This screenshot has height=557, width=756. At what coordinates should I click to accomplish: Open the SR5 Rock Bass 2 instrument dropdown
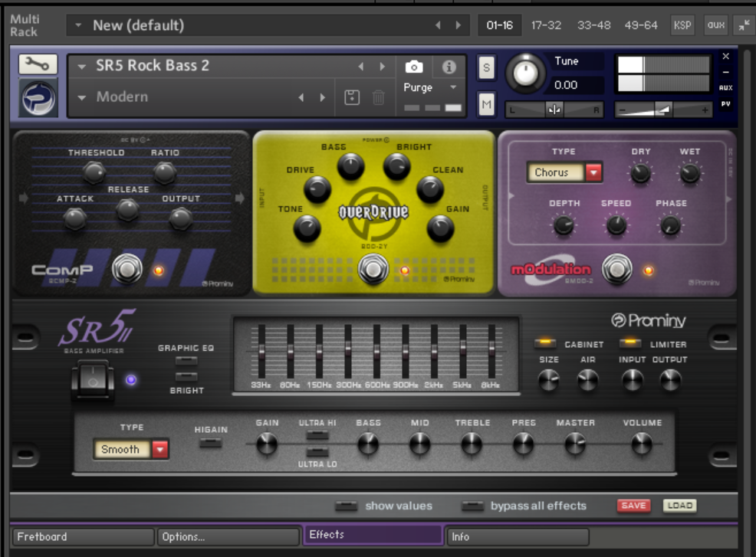[x=82, y=67]
